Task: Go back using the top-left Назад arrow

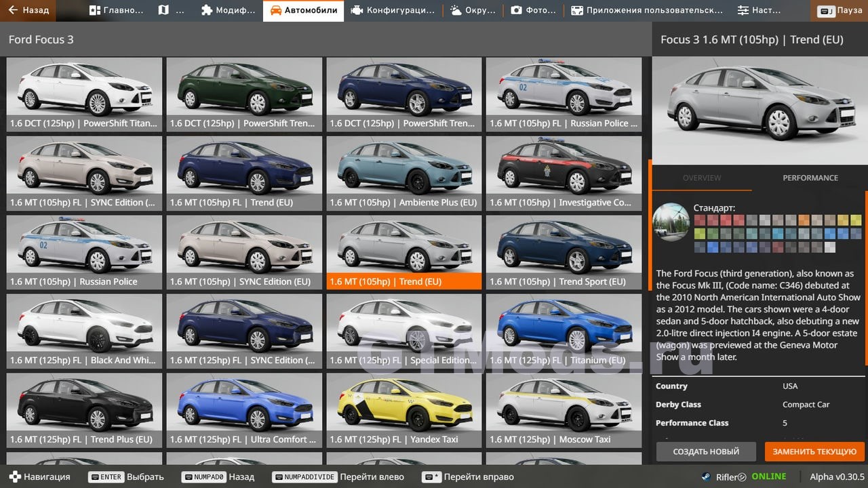Action: click(x=28, y=10)
